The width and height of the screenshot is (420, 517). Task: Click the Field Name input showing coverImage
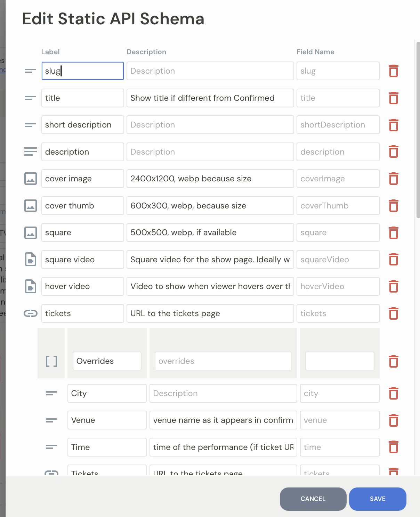tap(338, 179)
